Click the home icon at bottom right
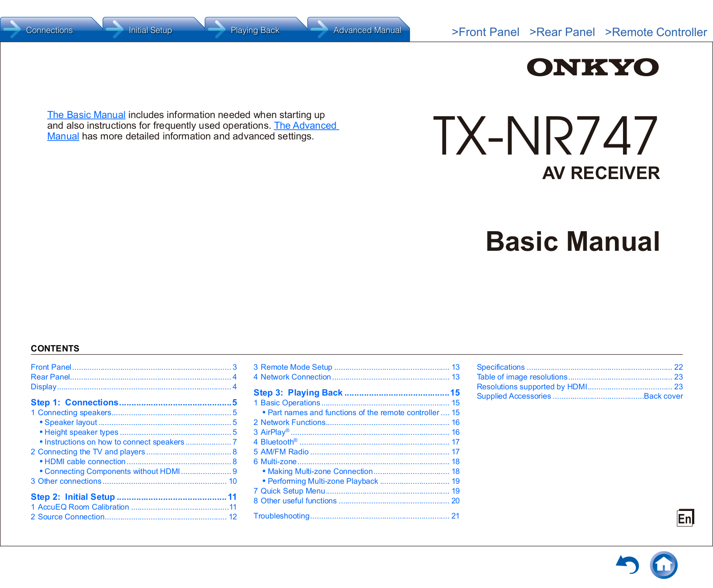Viewport: 713px width, 588px height. (x=664, y=565)
